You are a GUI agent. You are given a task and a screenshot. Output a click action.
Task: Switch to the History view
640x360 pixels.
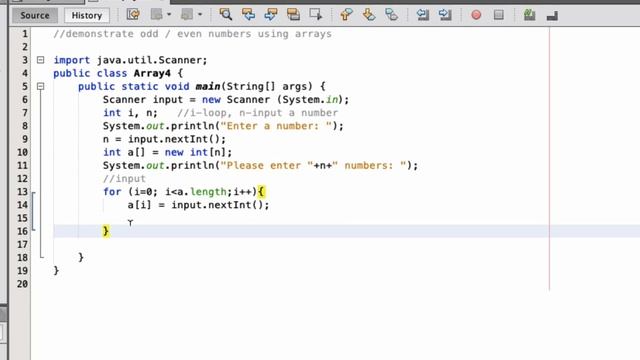pos(87,16)
